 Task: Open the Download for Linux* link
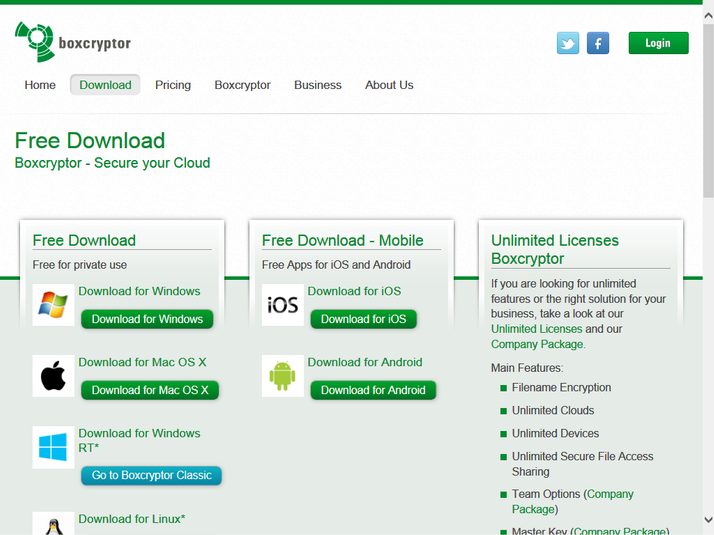click(132, 519)
